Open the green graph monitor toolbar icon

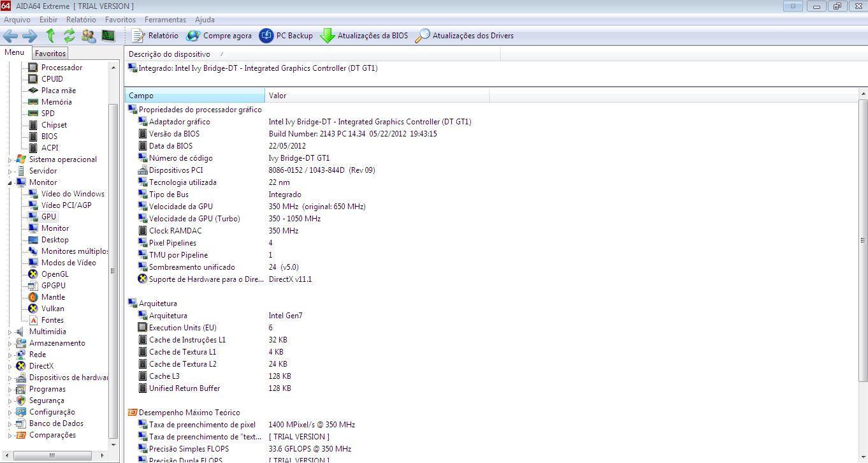click(x=108, y=36)
